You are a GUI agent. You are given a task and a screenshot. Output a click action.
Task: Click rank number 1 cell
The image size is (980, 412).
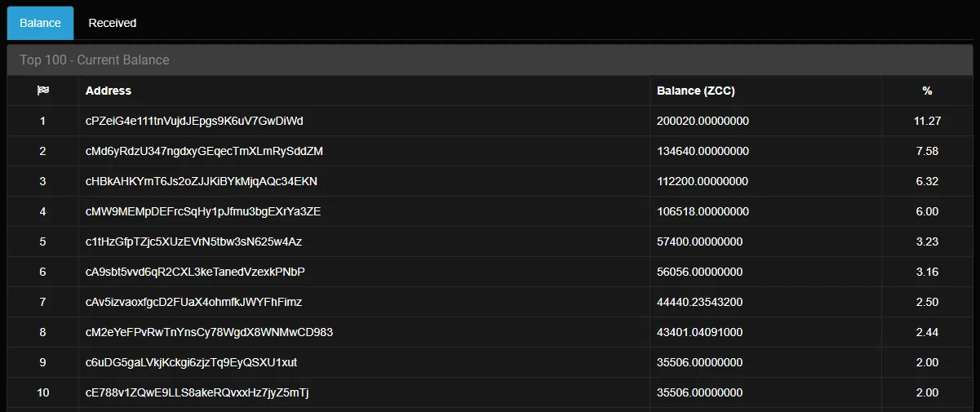pyautogui.click(x=43, y=121)
